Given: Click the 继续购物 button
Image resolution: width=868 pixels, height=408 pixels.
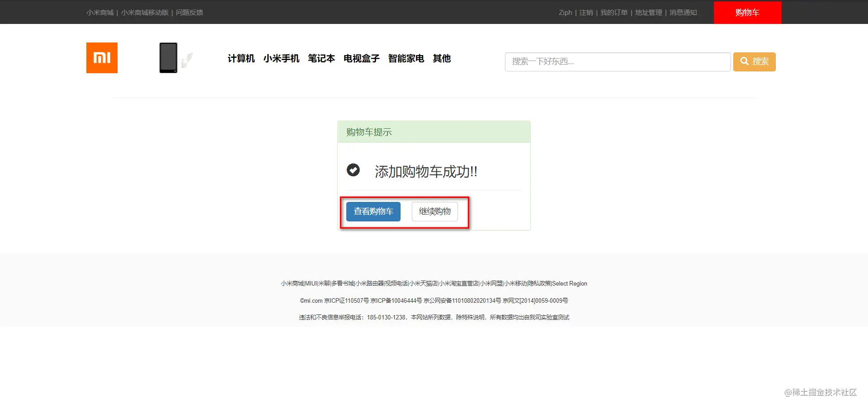Looking at the screenshot, I should point(435,211).
